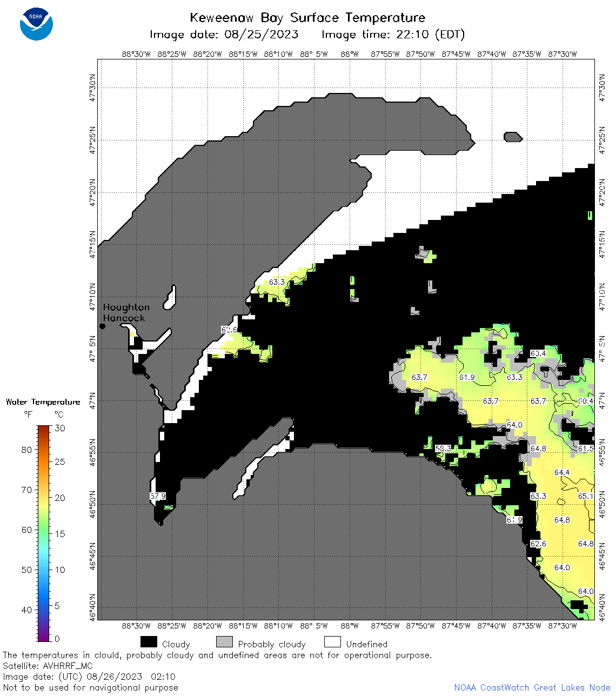Click the 62.6 temperature reading on the map
The image size is (616, 696).
[x=538, y=544]
